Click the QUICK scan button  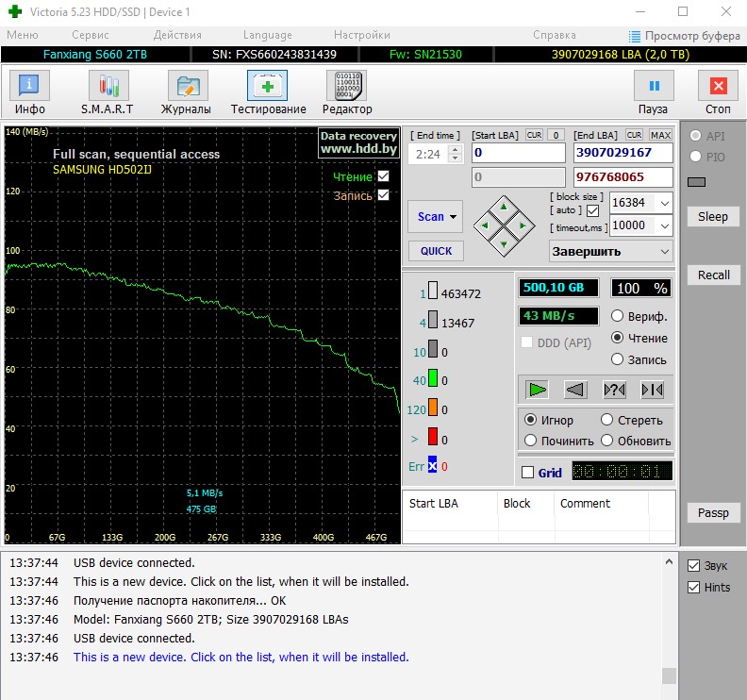coord(435,251)
